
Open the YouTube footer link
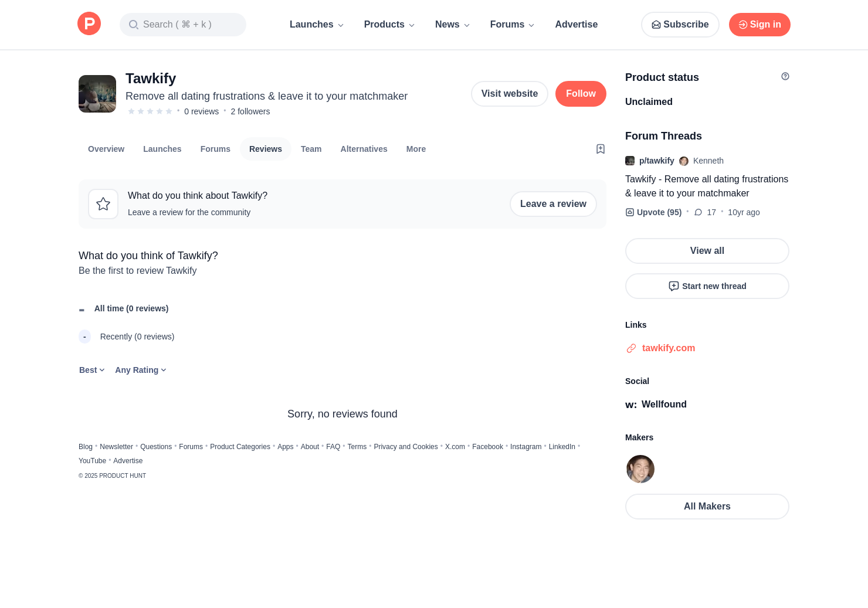pos(93,461)
